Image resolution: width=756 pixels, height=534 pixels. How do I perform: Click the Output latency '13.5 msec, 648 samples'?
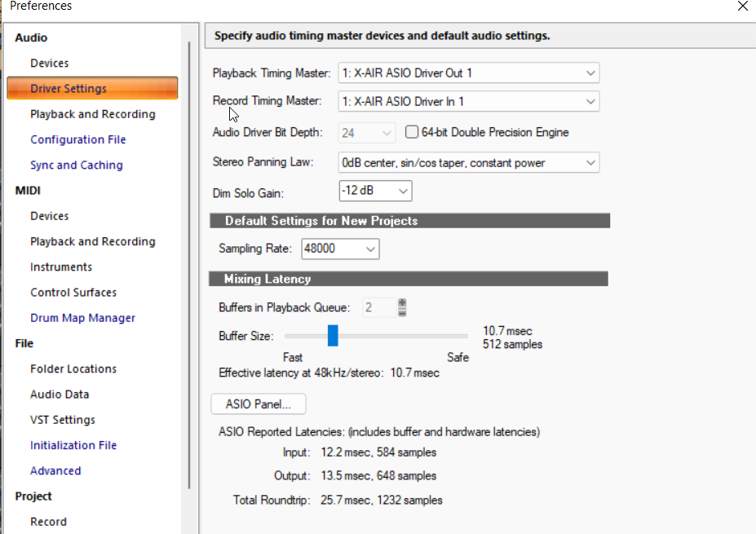[378, 475]
